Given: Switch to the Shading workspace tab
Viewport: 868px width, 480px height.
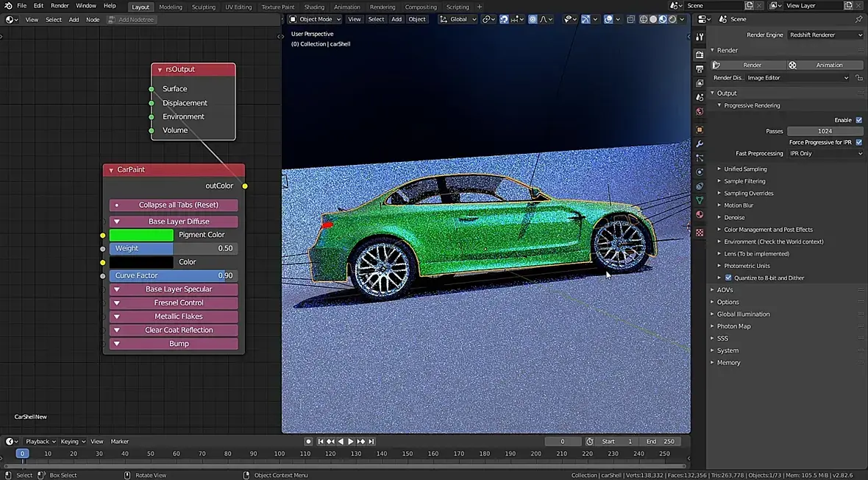Looking at the screenshot, I should tap(314, 7).
